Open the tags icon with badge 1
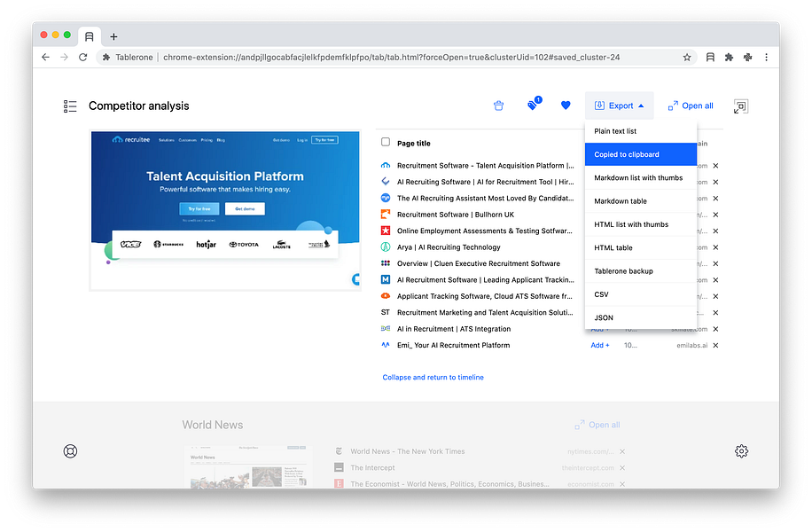 pos(534,104)
